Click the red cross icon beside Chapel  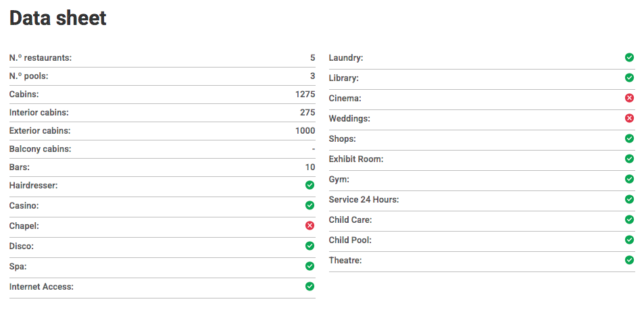click(310, 226)
